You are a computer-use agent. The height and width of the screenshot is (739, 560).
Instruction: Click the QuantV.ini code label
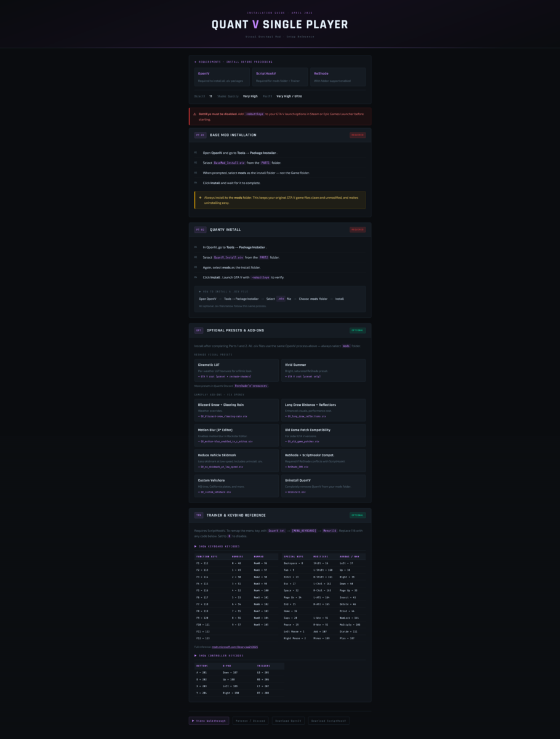[x=277, y=530]
